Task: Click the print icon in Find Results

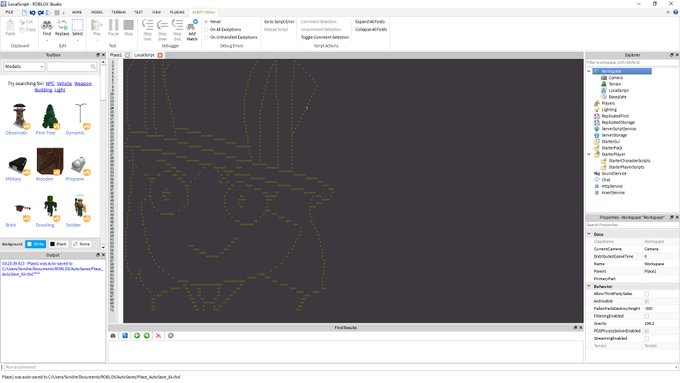Action: [113, 336]
